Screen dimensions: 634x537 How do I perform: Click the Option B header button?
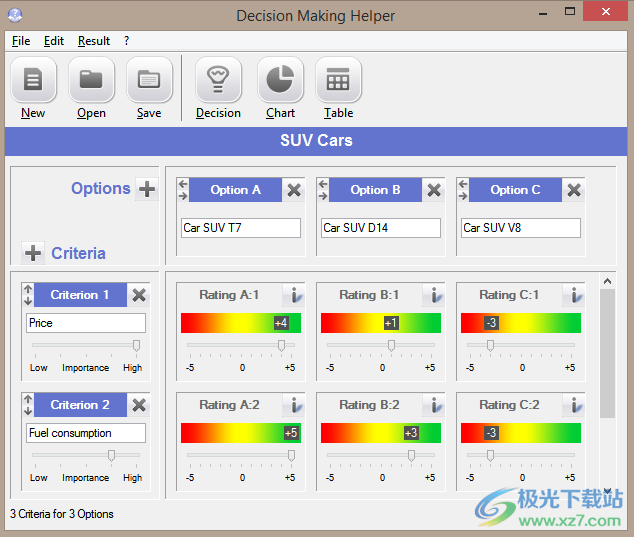(x=375, y=190)
